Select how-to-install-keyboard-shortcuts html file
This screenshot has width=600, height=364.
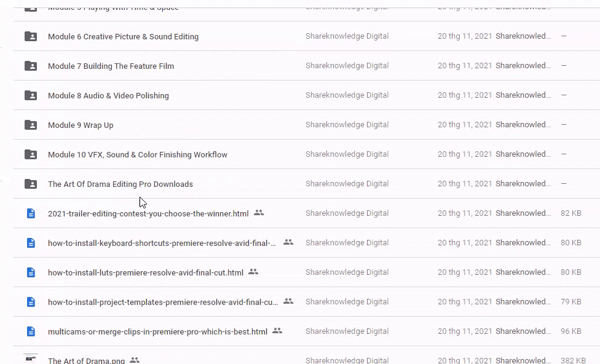click(x=162, y=243)
